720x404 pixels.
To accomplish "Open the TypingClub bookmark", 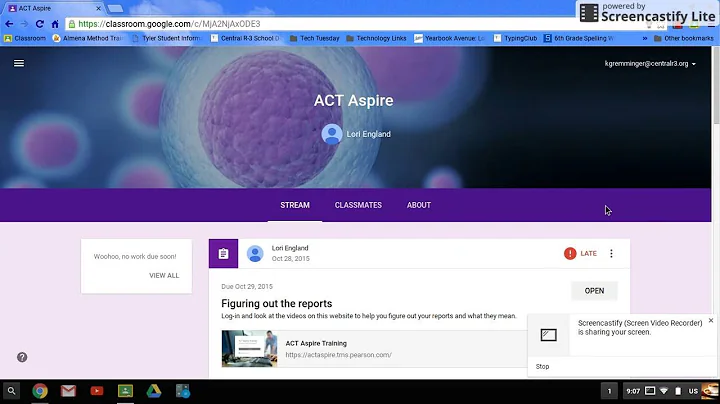I will [515, 39].
